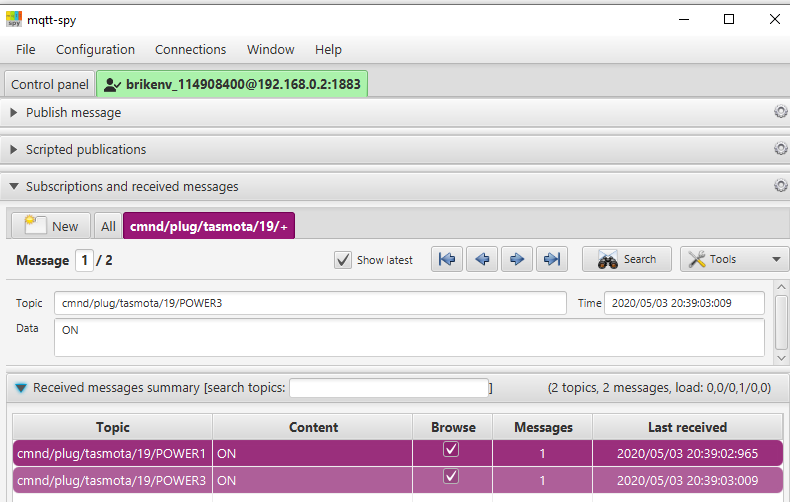Sort by Content column header
This screenshot has height=502, width=790.
[x=313, y=427]
